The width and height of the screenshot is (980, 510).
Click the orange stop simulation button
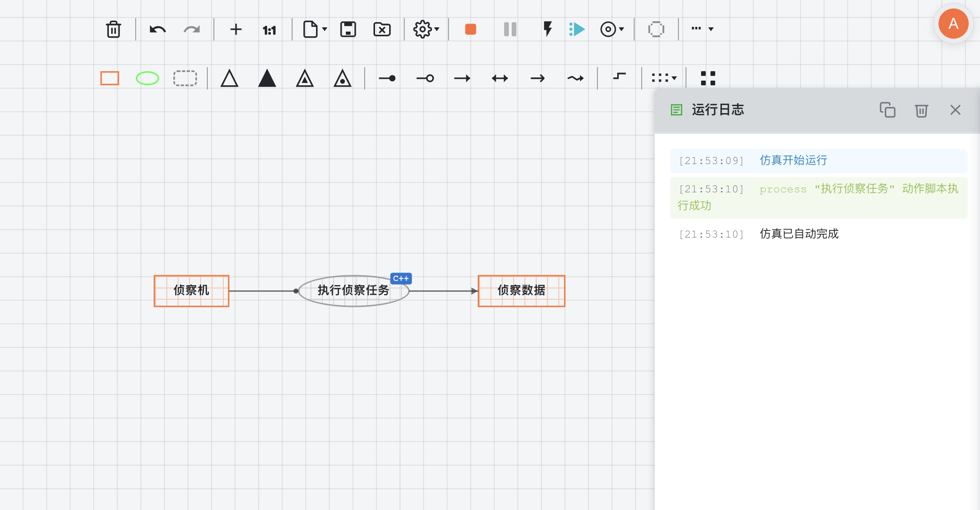point(470,29)
